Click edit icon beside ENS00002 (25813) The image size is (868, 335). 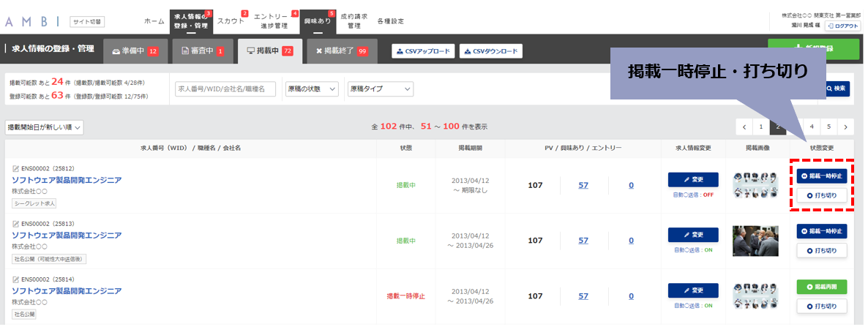coord(15,224)
